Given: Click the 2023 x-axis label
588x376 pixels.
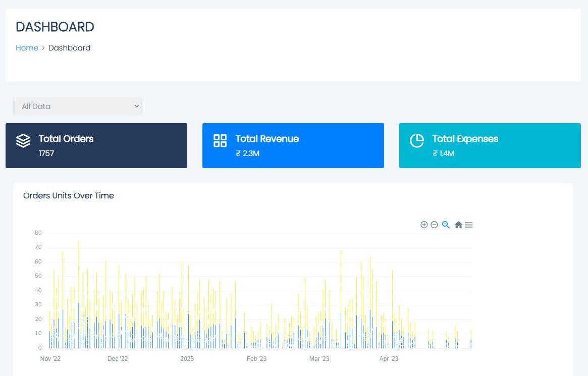Looking at the screenshot, I should pyautogui.click(x=187, y=359).
